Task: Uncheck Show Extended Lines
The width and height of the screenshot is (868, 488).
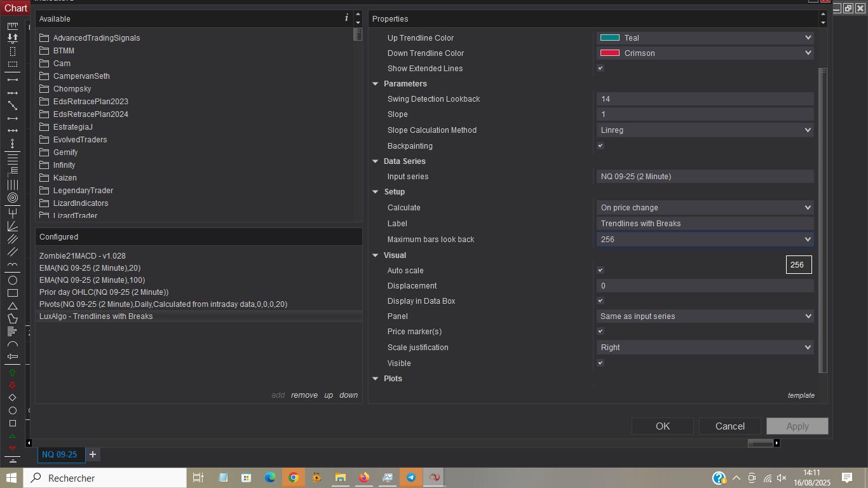Action: (x=600, y=68)
